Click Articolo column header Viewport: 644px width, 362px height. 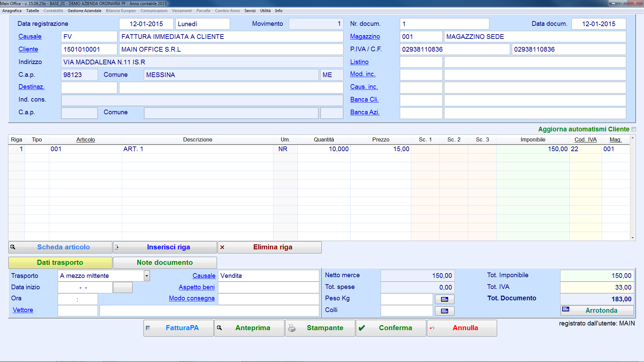coord(86,140)
